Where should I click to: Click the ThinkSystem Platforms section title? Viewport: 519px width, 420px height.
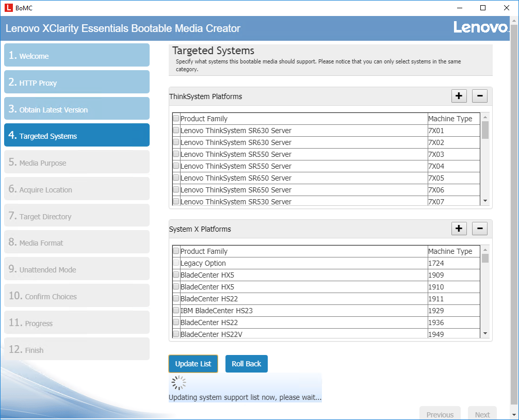pos(205,96)
